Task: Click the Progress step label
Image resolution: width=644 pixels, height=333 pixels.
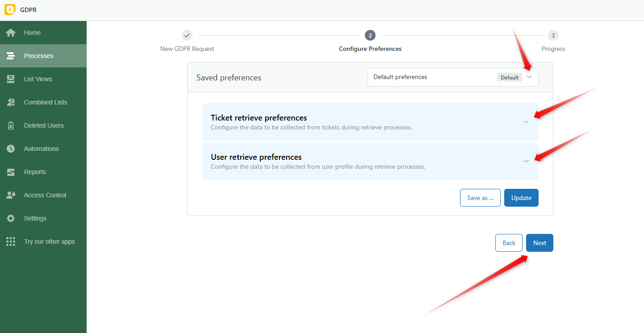Action: point(553,49)
